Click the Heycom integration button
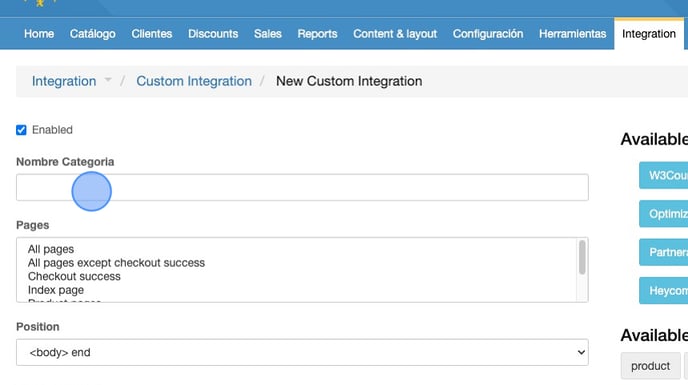Viewport: 688px width, 385px height. click(663, 291)
